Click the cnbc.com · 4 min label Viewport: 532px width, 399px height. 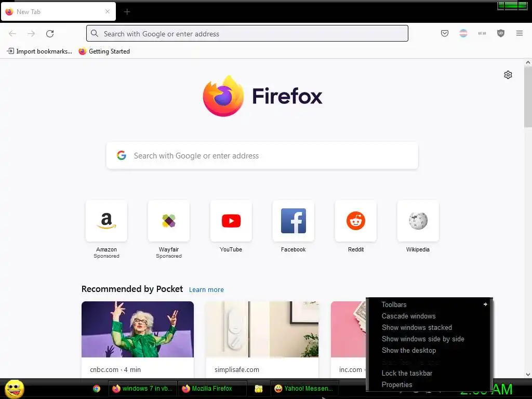point(115,369)
